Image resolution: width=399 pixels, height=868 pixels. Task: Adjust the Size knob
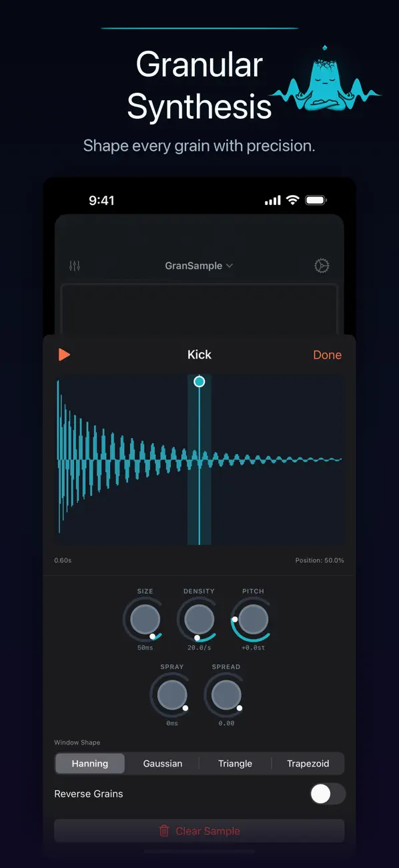tap(145, 620)
